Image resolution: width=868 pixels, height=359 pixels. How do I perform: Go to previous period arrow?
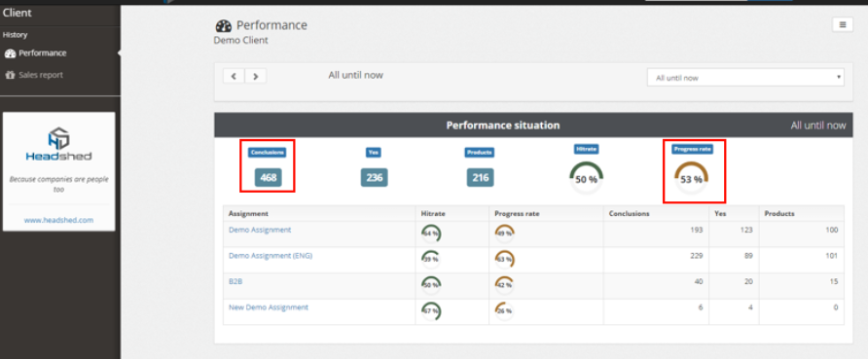(x=235, y=76)
